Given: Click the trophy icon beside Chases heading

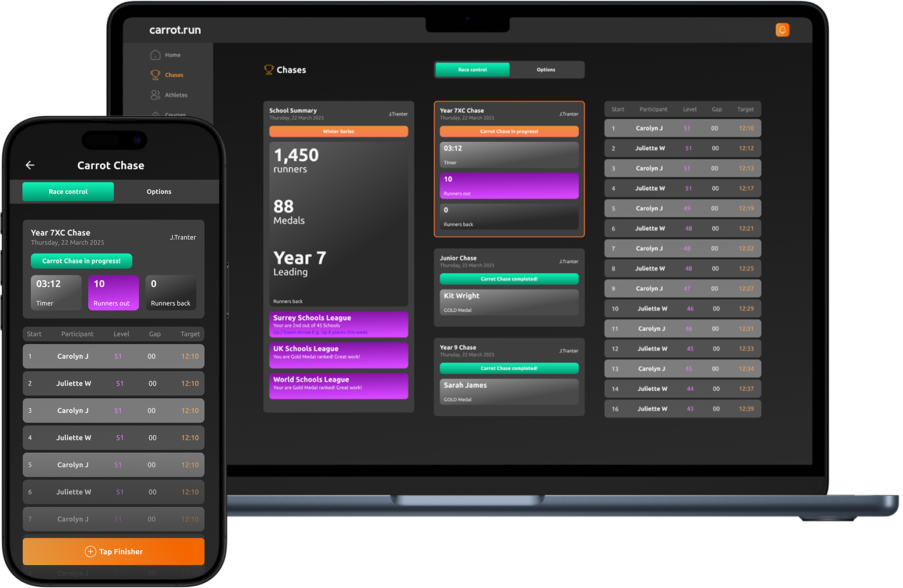Looking at the screenshot, I should [x=269, y=70].
